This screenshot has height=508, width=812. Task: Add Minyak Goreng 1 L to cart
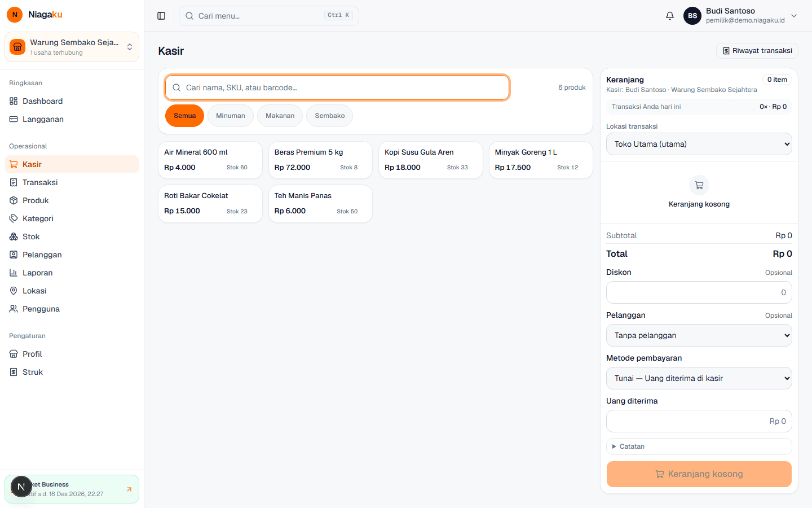click(x=541, y=160)
